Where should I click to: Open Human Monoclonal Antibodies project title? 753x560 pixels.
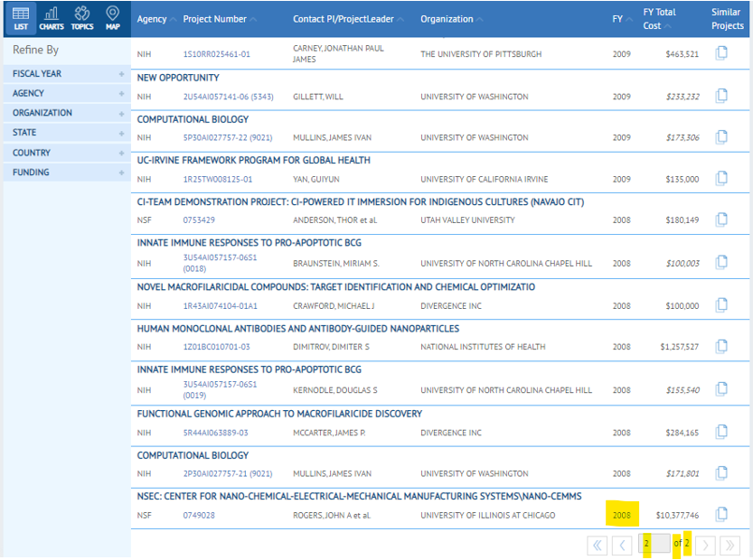(x=298, y=329)
